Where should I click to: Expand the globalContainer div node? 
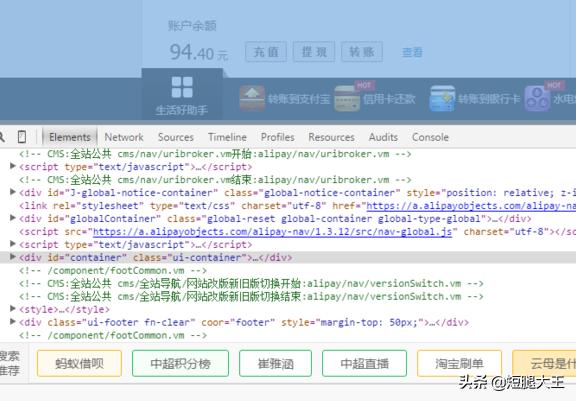12,218
